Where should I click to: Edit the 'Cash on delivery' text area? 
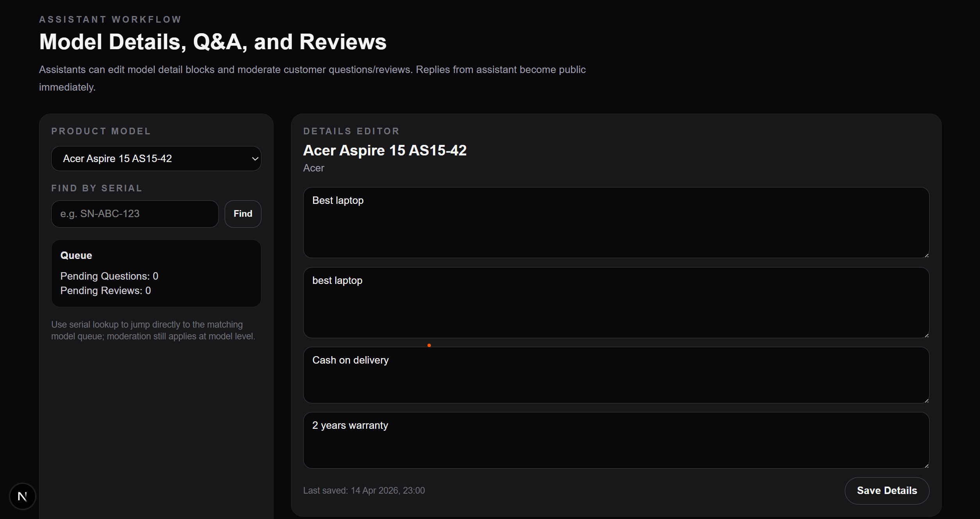(616, 375)
